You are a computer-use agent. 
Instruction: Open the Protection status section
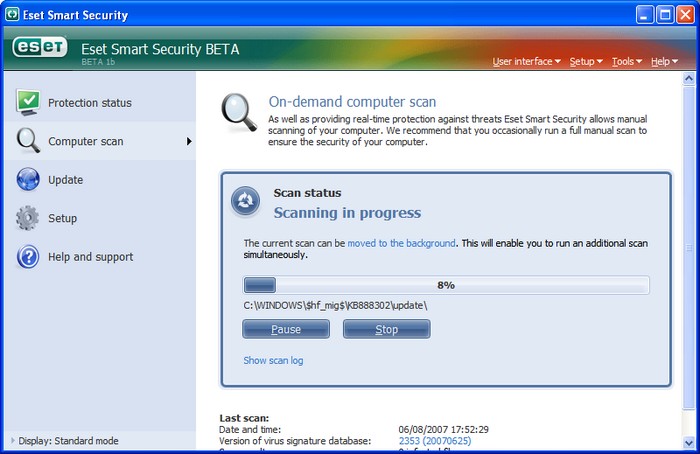[100, 103]
